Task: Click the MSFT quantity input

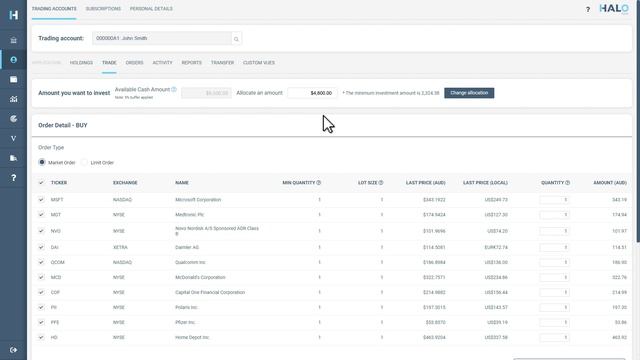Action: coord(554,200)
